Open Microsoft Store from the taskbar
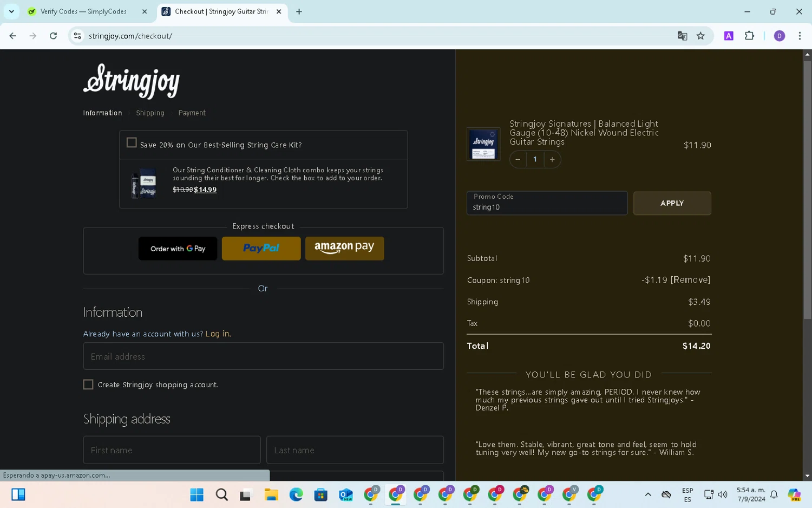The height and width of the screenshot is (508, 812). click(321, 494)
